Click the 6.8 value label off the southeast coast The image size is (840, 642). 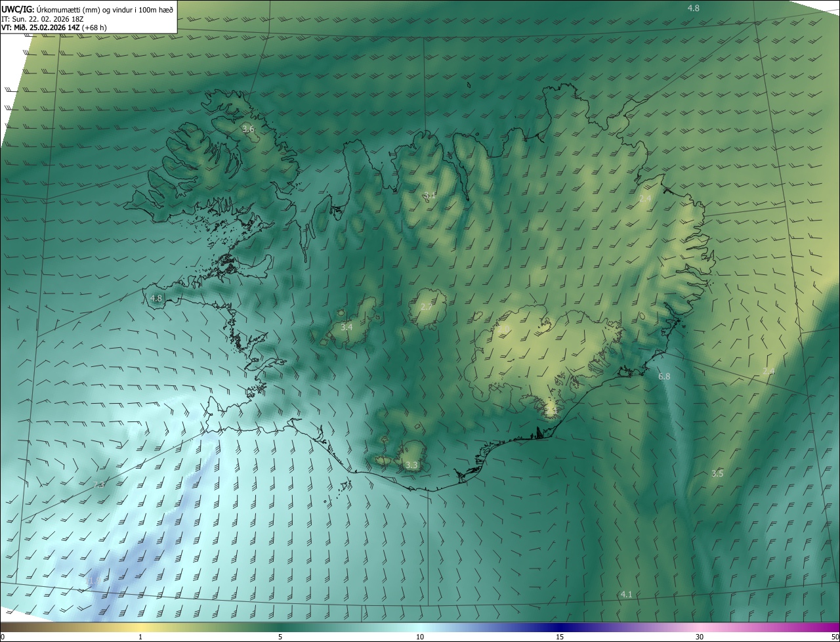tap(664, 377)
